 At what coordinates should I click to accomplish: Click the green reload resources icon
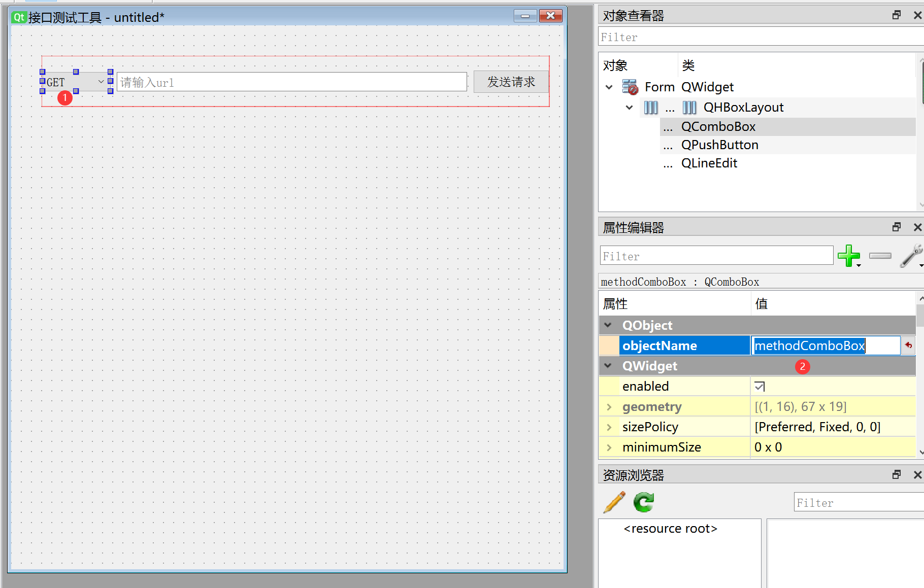(x=644, y=502)
